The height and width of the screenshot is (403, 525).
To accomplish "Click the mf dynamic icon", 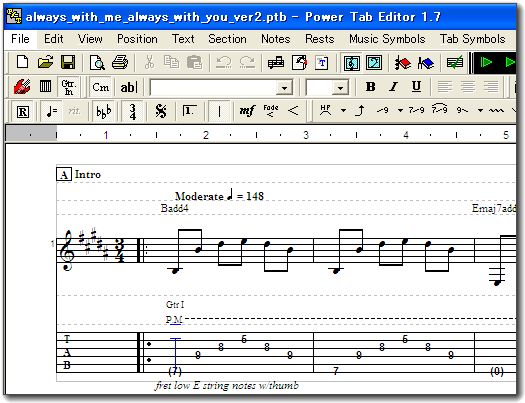I will pos(247,111).
